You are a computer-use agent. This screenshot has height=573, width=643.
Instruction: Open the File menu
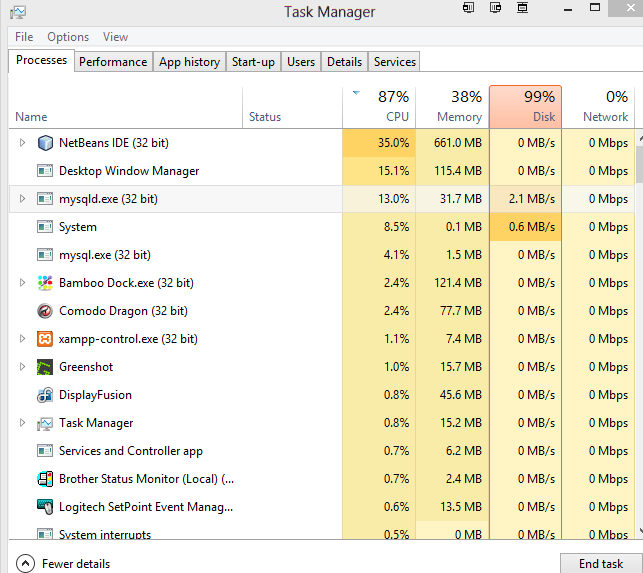pyautogui.click(x=24, y=37)
